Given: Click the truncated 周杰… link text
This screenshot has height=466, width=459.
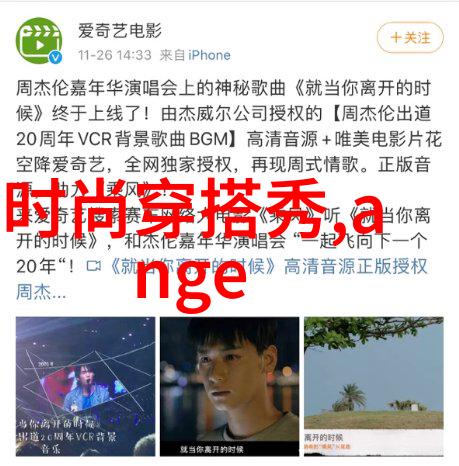Looking at the screenshot, I should point(41,292).
